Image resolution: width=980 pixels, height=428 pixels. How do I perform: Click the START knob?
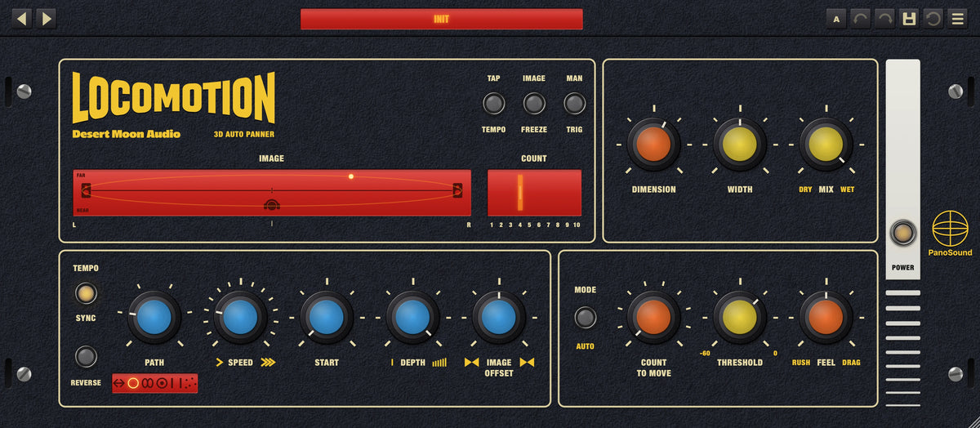pyautogui.click(x=326, y=317)
